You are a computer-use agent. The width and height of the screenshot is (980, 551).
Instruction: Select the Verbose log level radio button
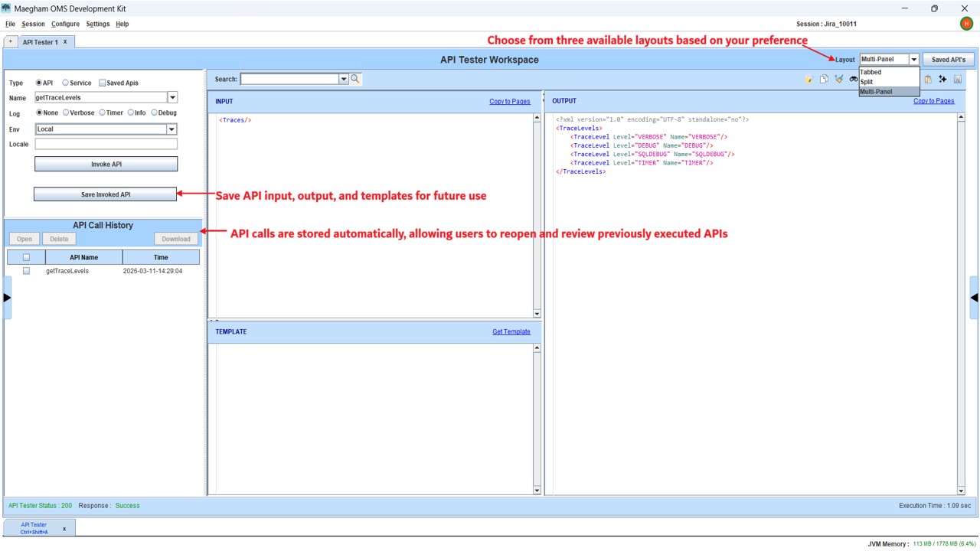coord(67,112)
